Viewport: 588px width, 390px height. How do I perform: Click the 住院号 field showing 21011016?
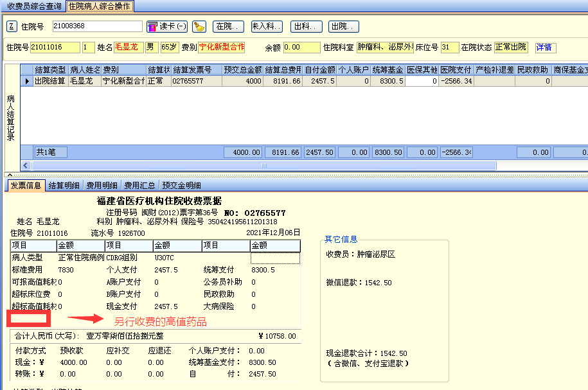55,48
